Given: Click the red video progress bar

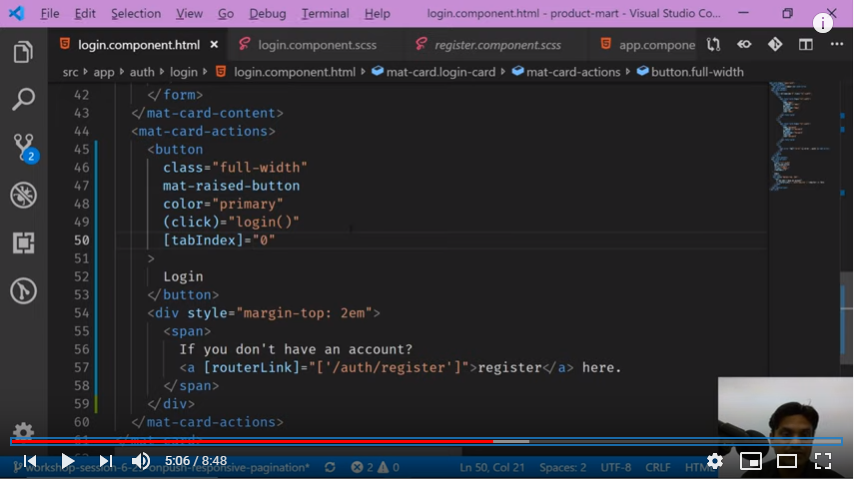Looking at the screenshot, I should pyautogui.click(x=250, y=441).
